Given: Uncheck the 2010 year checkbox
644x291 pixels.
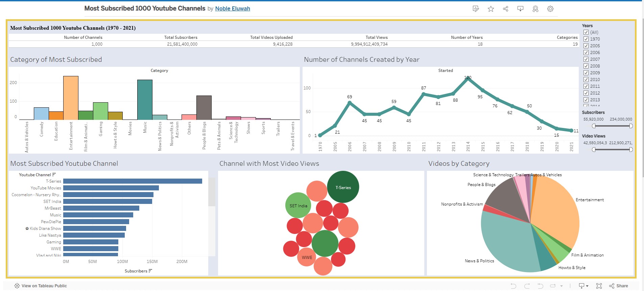Looking at the screenshot, I should [x=586, y=80].
